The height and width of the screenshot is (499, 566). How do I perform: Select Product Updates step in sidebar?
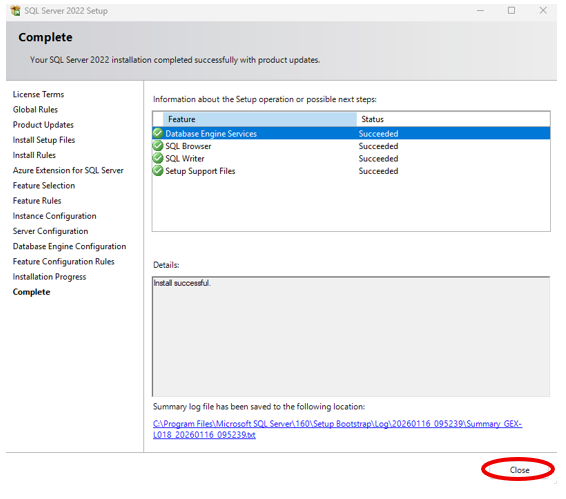(43, 125)
